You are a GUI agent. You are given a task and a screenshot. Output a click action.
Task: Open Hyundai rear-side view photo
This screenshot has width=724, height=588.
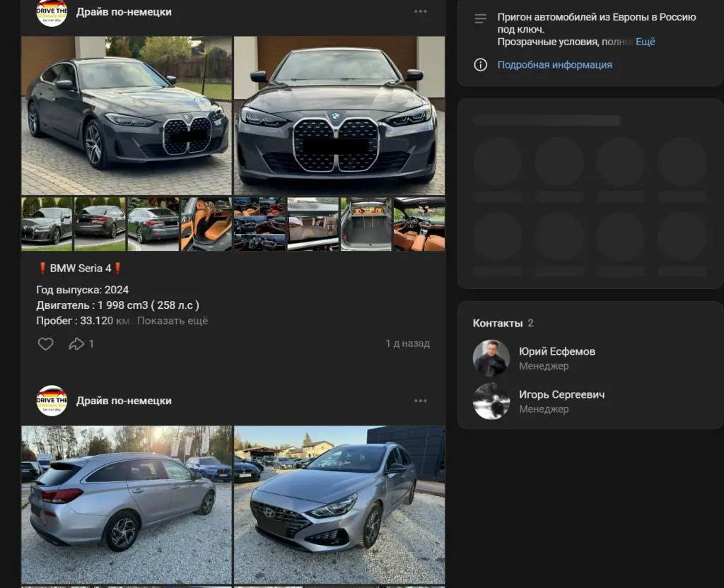(x=127, y=505)
